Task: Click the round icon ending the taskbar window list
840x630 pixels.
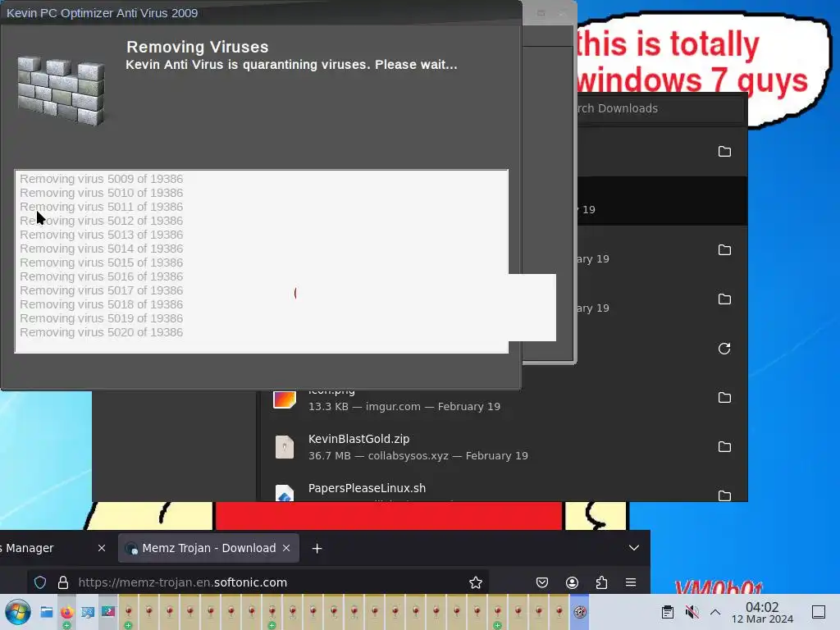Action: pos(580,612)
